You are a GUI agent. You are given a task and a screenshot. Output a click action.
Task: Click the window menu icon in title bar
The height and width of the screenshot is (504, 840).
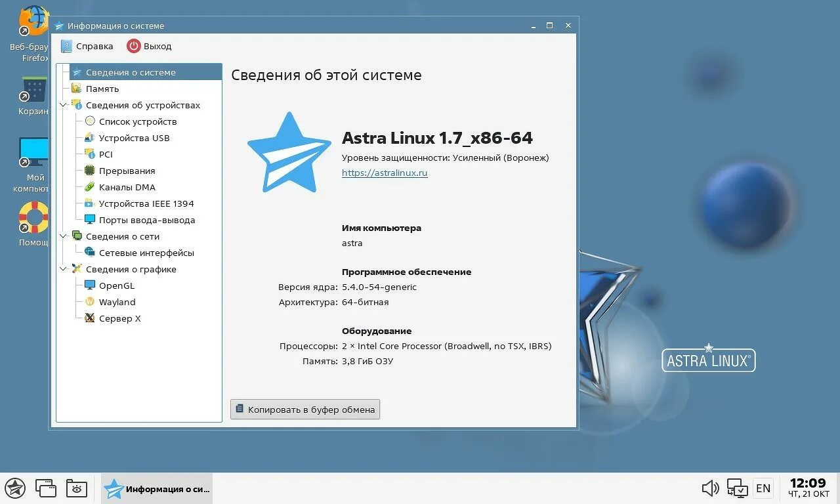click(x=59, y=26)
